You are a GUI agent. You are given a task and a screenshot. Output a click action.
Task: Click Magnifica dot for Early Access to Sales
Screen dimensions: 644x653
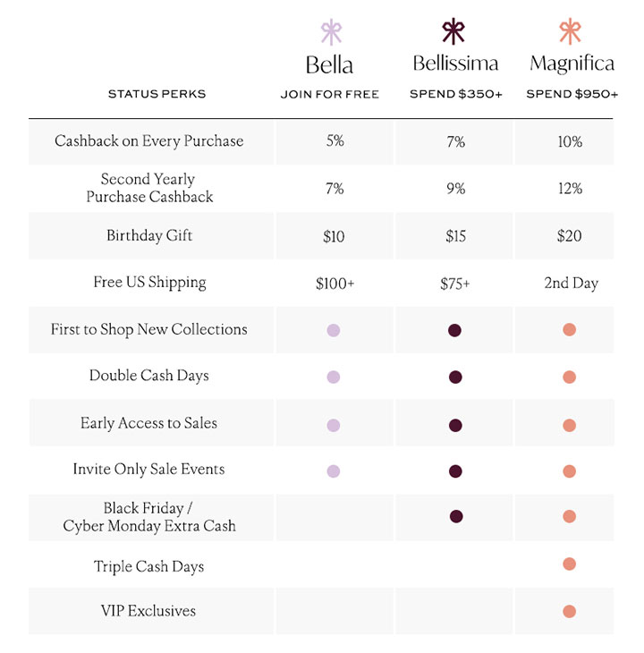pos(570,425)
